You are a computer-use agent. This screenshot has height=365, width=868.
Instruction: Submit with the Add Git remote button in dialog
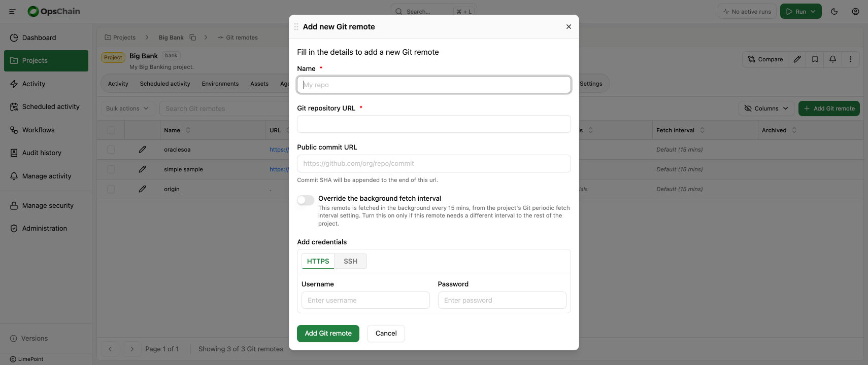[328, 334]
